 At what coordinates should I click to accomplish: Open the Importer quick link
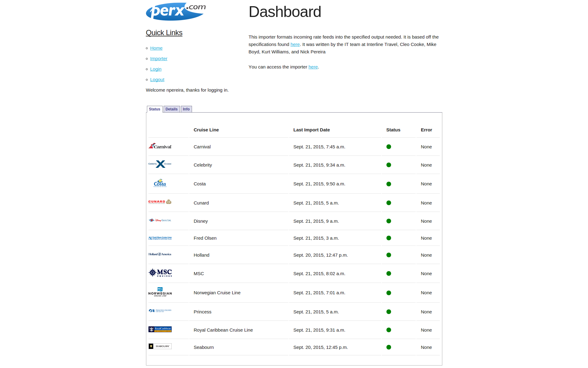[159, 59]
